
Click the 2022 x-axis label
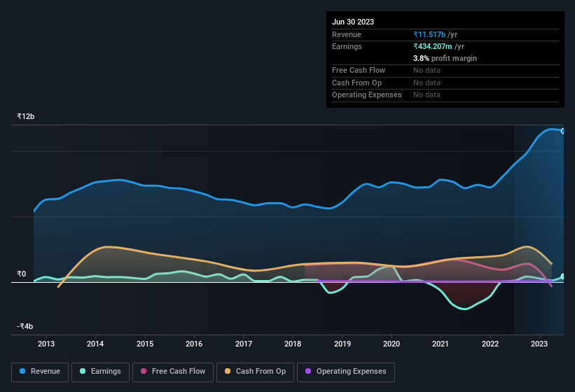point(490,344)
